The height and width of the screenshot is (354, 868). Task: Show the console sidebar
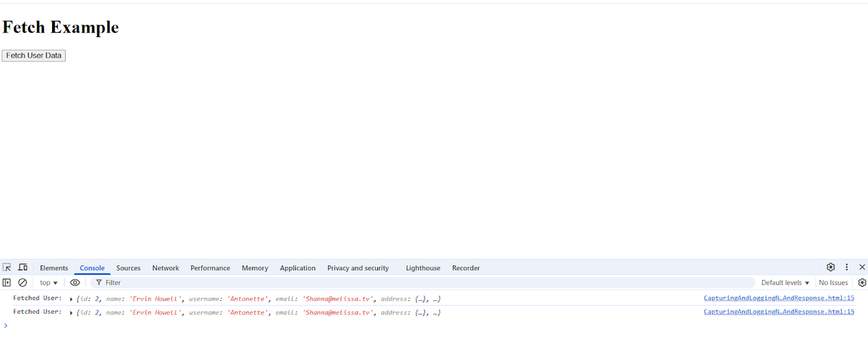pyautogui.click(x=7, y=283)
